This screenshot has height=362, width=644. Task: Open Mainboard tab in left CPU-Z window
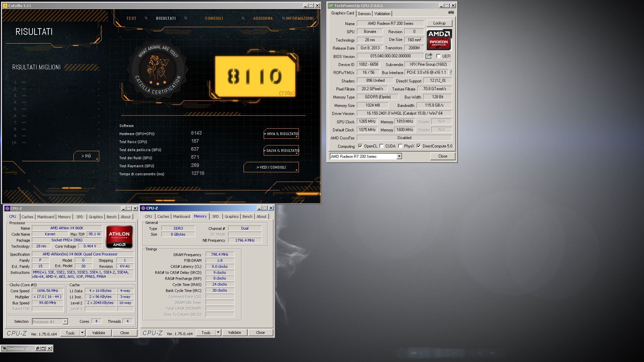46,217
